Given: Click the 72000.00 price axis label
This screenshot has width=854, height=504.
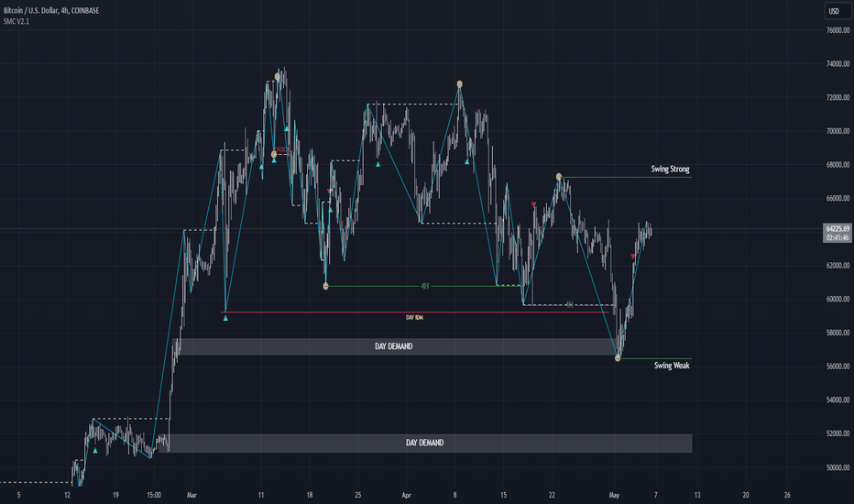Looking at the screenshot, I should 838,97.
